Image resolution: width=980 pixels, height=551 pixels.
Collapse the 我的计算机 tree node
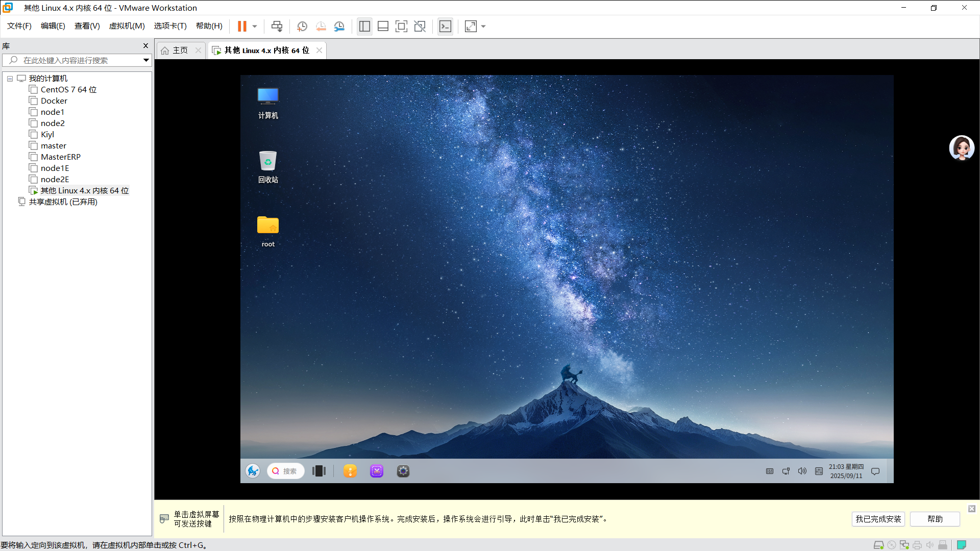point(10,78)
